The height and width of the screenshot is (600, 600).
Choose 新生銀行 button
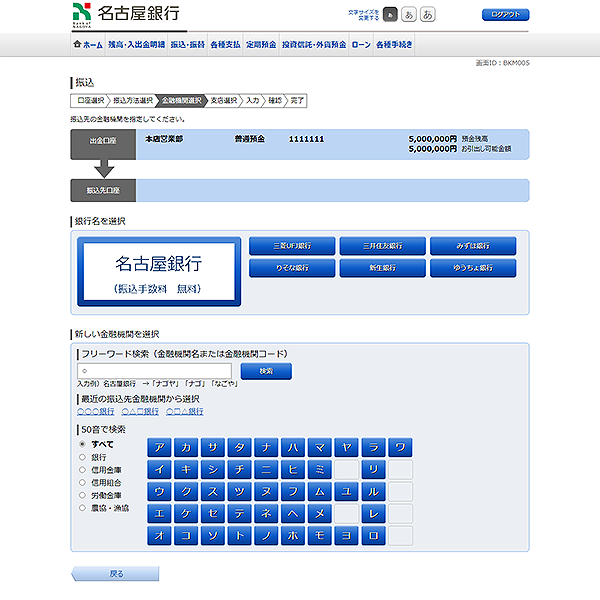(x=383, y=268)
